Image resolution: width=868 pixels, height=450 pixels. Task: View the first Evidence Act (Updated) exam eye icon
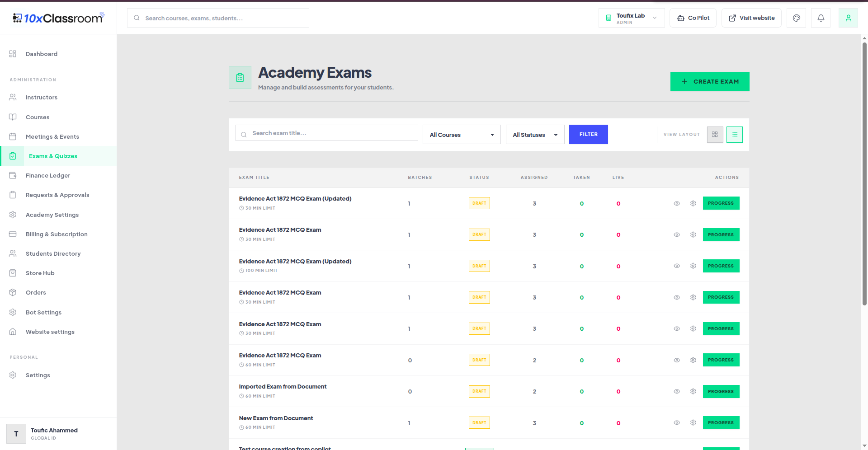tap(677, 203)
